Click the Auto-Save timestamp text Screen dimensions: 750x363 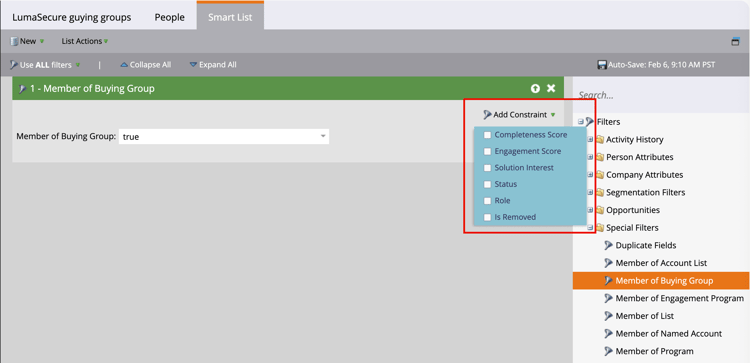(662, 65)
